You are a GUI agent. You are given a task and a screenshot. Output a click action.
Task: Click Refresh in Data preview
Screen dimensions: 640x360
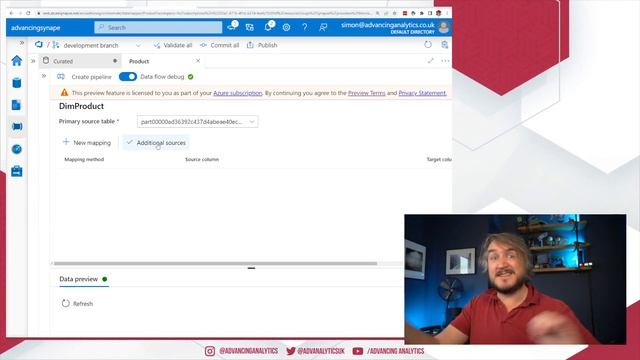coord(77,304)
